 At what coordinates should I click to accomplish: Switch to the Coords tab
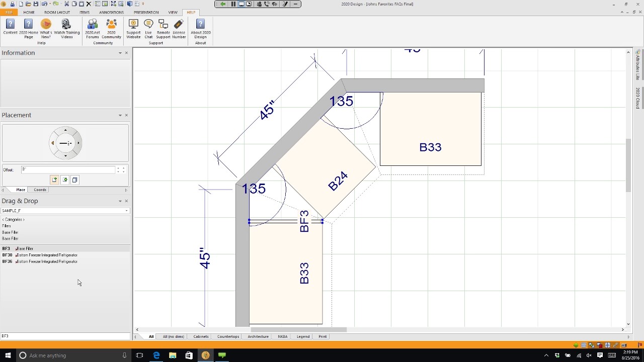[x=40, y=190]
